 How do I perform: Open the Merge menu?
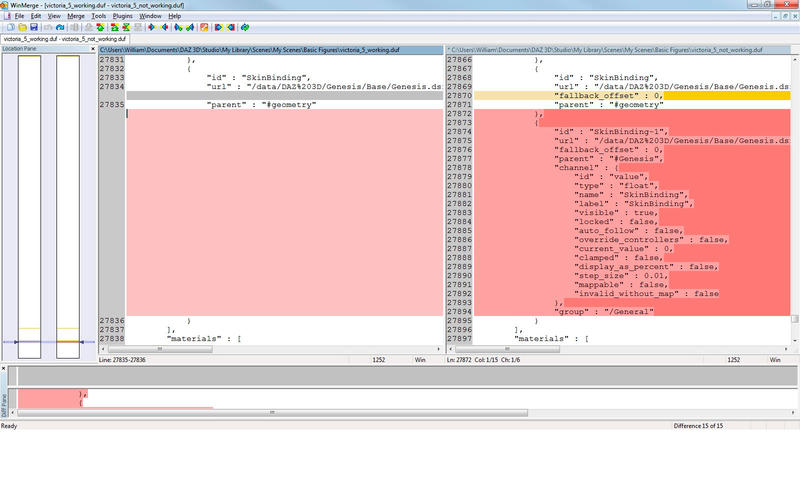[x=76, y=16]
